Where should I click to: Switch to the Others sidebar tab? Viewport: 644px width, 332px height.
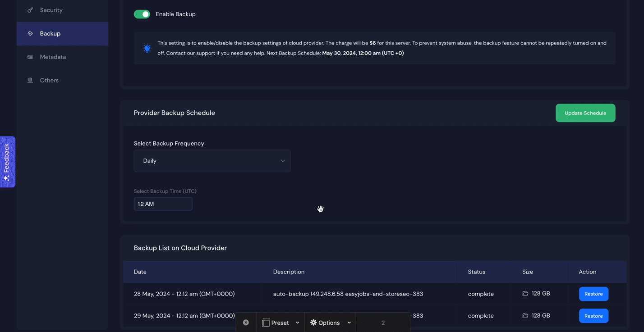point(49,80)
